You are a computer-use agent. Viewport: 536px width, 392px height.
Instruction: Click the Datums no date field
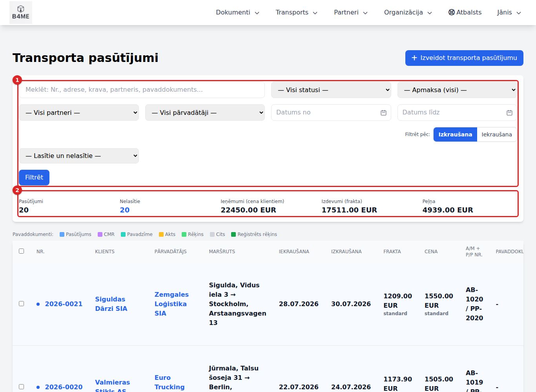click(x=331, y=113)
